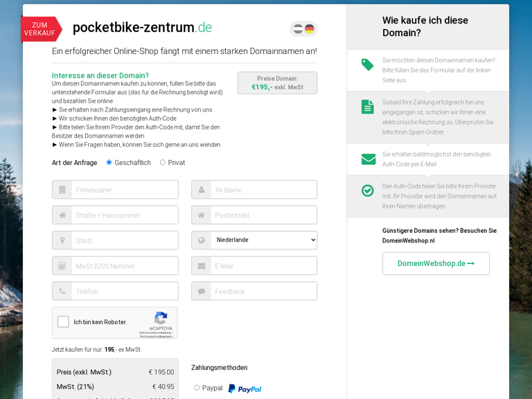Click the green checkmark circle icon

[x=367, y=190]
